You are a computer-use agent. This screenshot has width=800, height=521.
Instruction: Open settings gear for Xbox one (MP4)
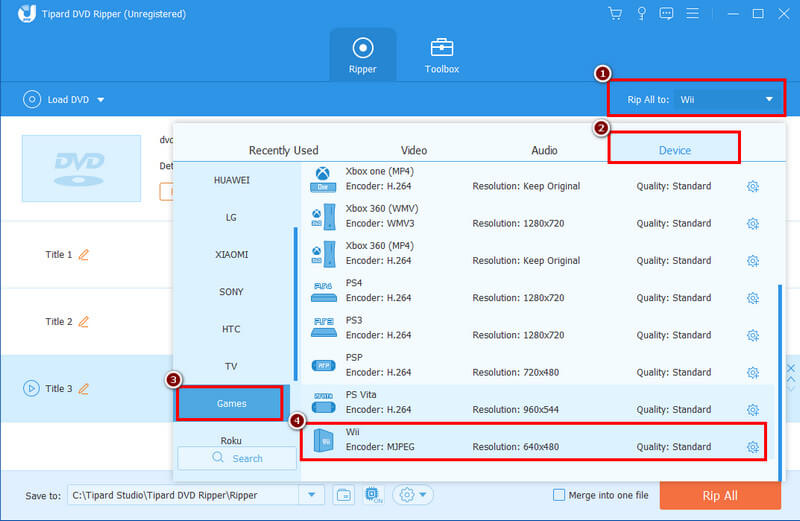coord(753,186)
